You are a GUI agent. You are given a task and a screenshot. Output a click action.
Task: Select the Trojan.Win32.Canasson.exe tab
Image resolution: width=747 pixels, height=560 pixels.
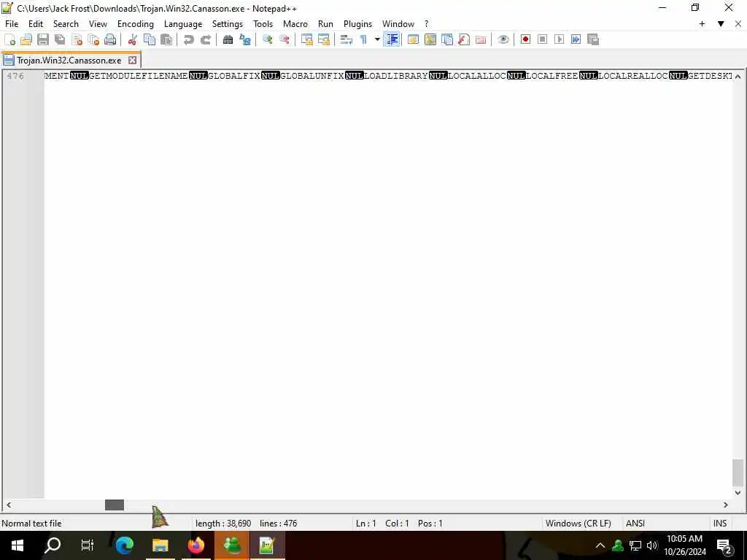(x=69, y=61)
